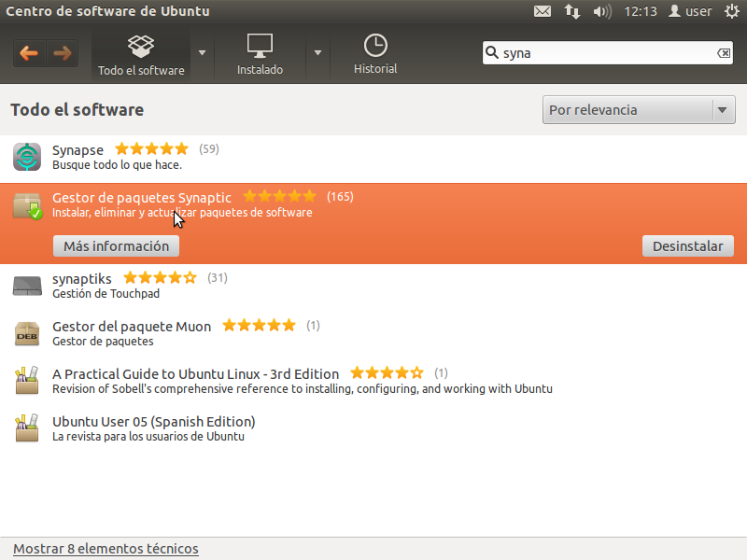Go back with the left arrow button
The width and height of the screenshot is (747, 560).
point(29,53)
